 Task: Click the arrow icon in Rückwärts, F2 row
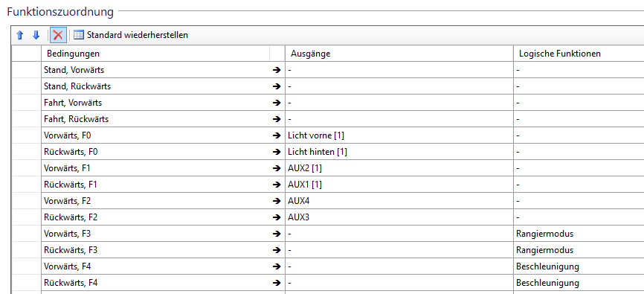pyautogui.click(x=277, y=217)
